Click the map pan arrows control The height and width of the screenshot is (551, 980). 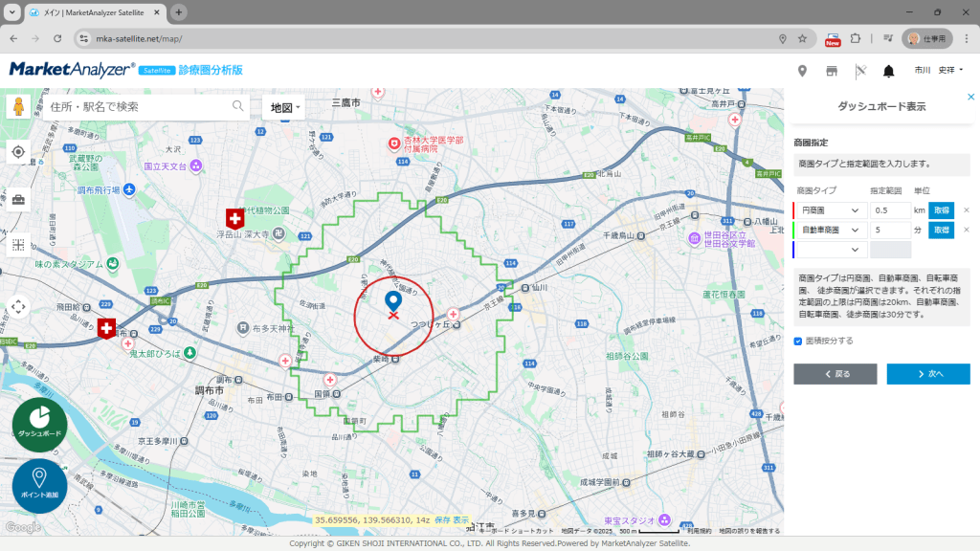pyautogui.click(x=18, y=307)
